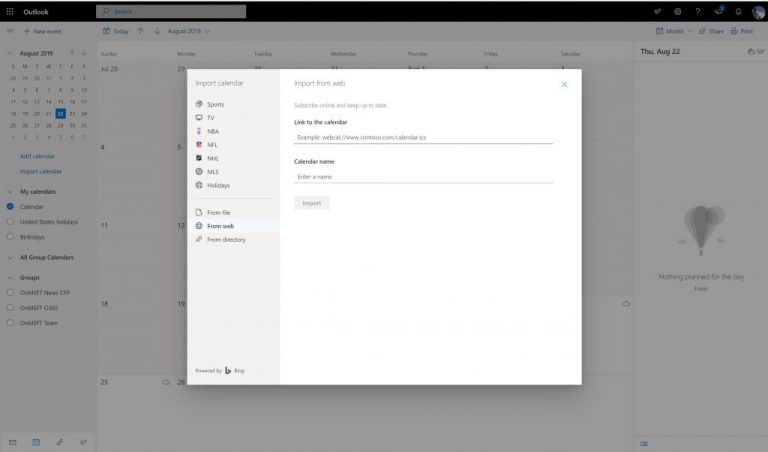Go to next month with down arrow

pos(157,31)
